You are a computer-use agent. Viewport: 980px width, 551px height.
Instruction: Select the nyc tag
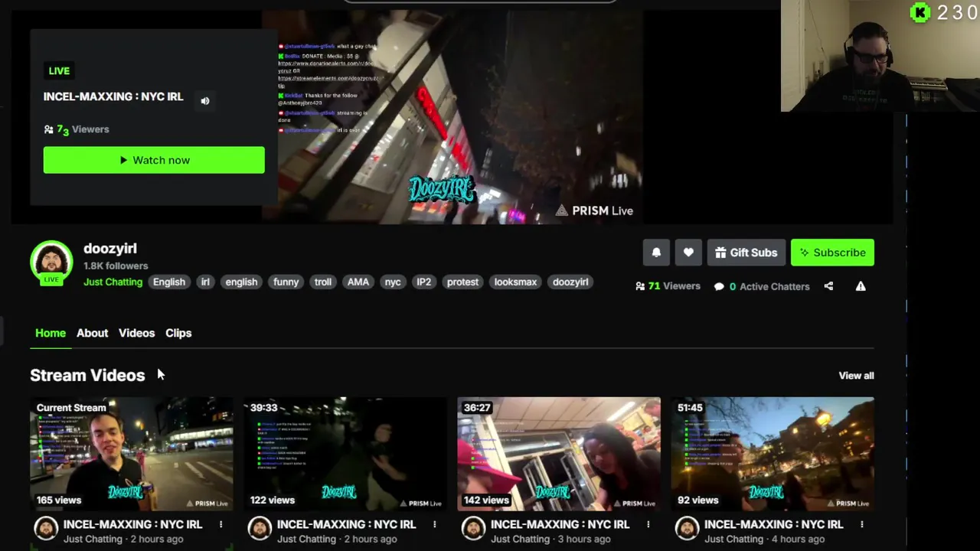pos(393,282)
